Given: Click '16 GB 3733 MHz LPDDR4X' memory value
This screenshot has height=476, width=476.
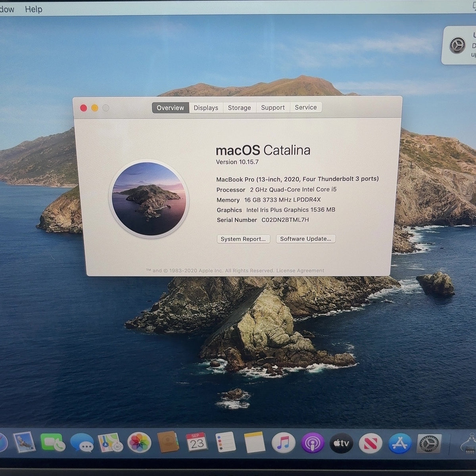Looking at the screenshot, I should click(282, 200).
